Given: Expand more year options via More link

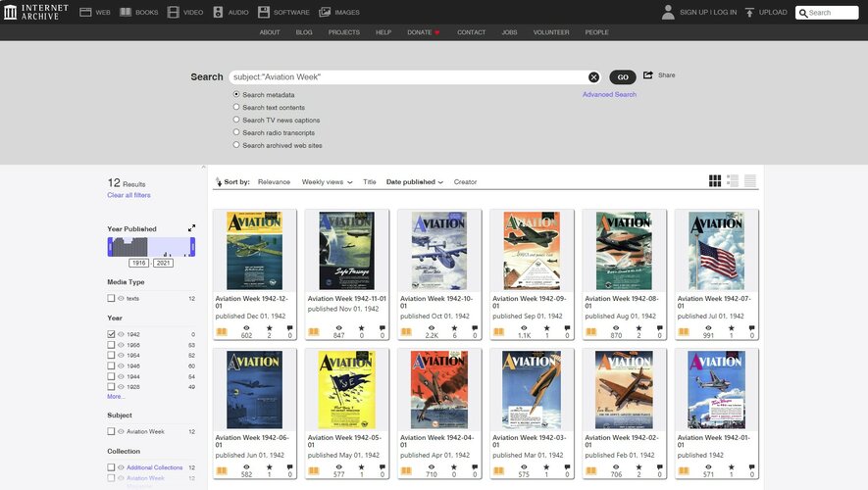Looking at the screenshot, I should click(116, 397).
